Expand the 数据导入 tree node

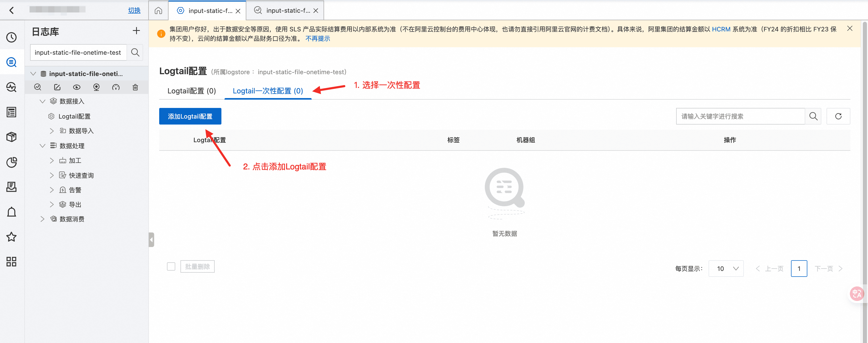pos(52,131)
